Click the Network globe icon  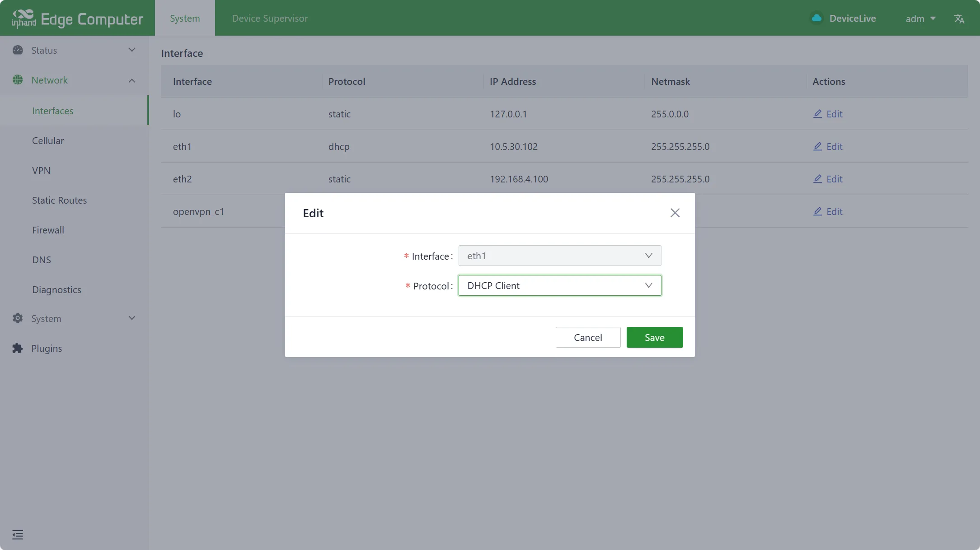(x=18, y=80)
